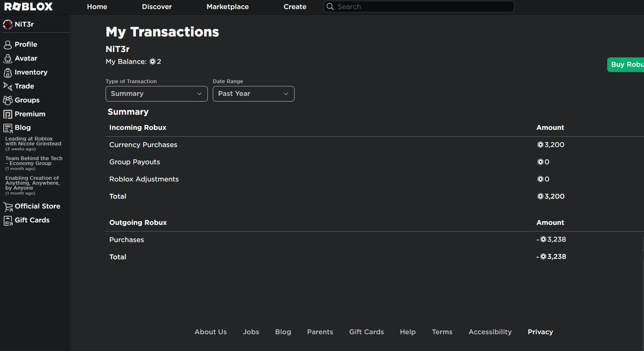Click the Premium icon in sidebar

click(x=8, y=114)
